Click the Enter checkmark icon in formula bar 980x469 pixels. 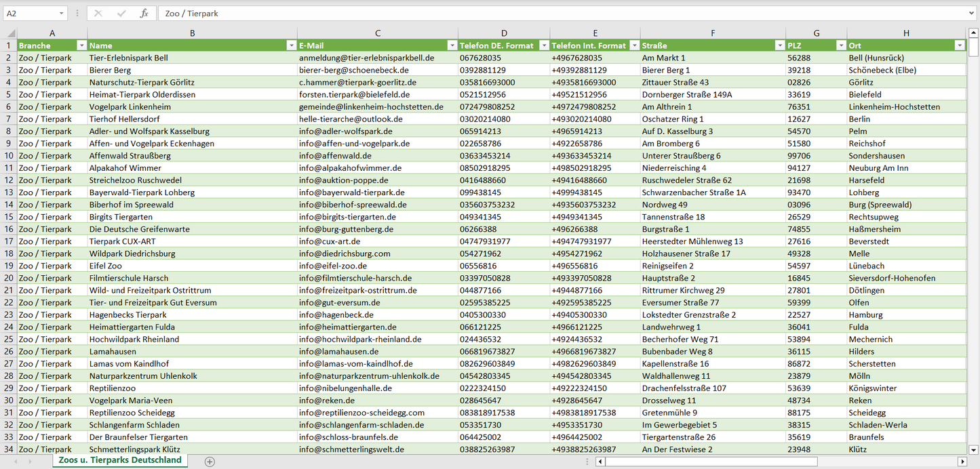(121, 14)
